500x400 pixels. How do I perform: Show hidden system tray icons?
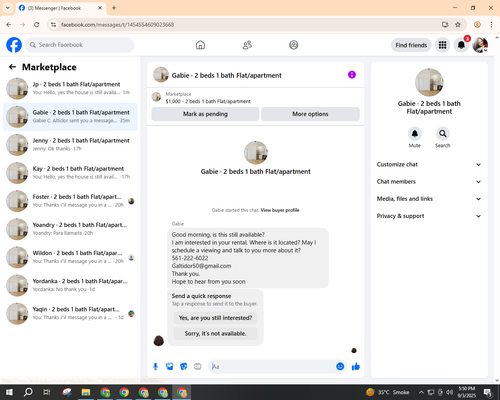pyautogui.click(x=421, y=392)
